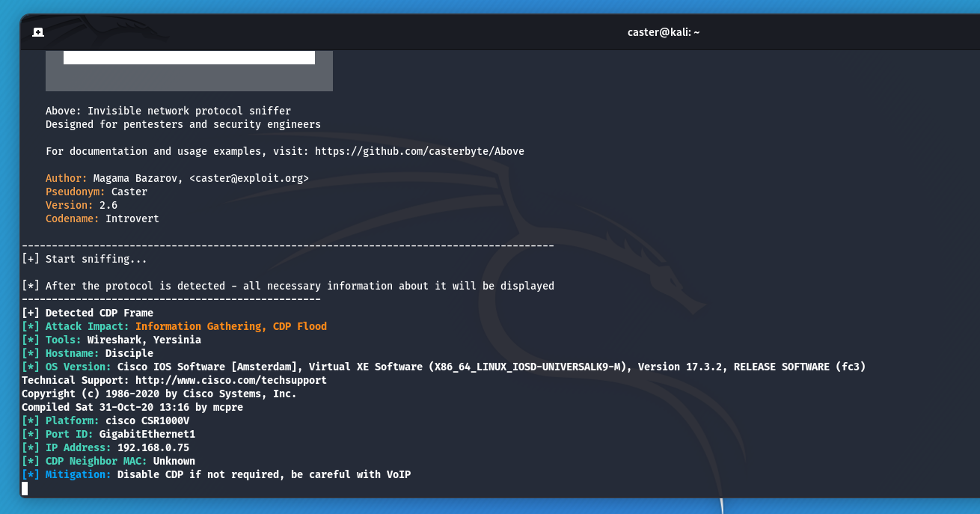Viewport: 980px width, 514px height.
Task: Click the Hostname value Disciple
Action: pyautogui.click(x=129, y=353)
